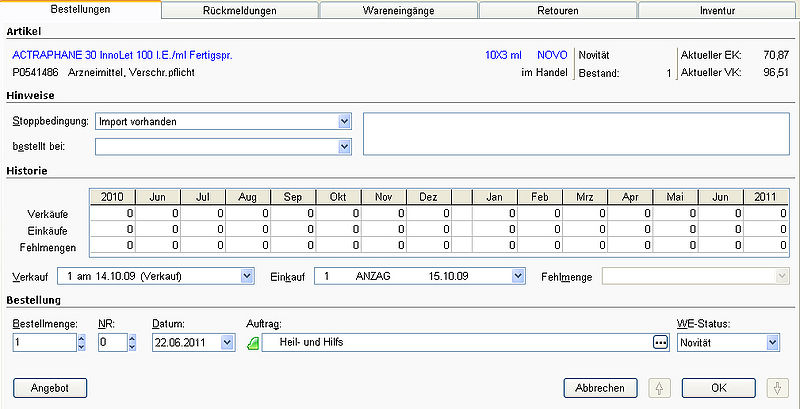The width and height of the screenshot is (800, 409).
Task: Click the Mai column header
Action: [675, 197]
